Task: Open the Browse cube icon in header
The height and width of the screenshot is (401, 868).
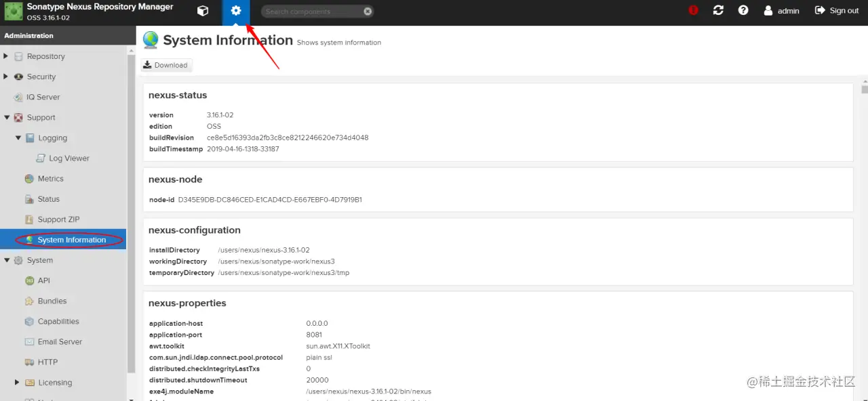Action: pos(202,11)
